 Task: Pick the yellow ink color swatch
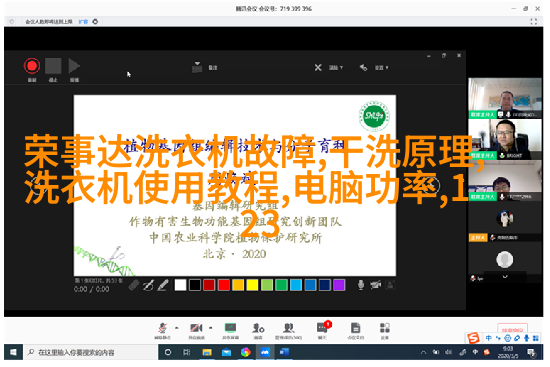point(252,285)
